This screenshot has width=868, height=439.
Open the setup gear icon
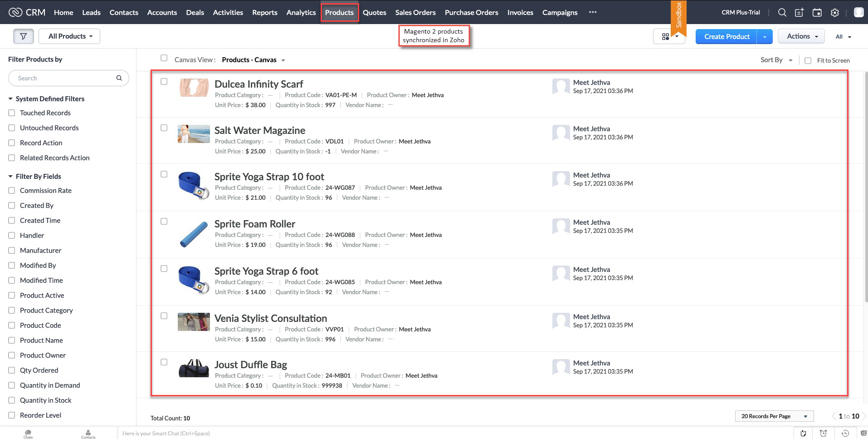point(835,13)
